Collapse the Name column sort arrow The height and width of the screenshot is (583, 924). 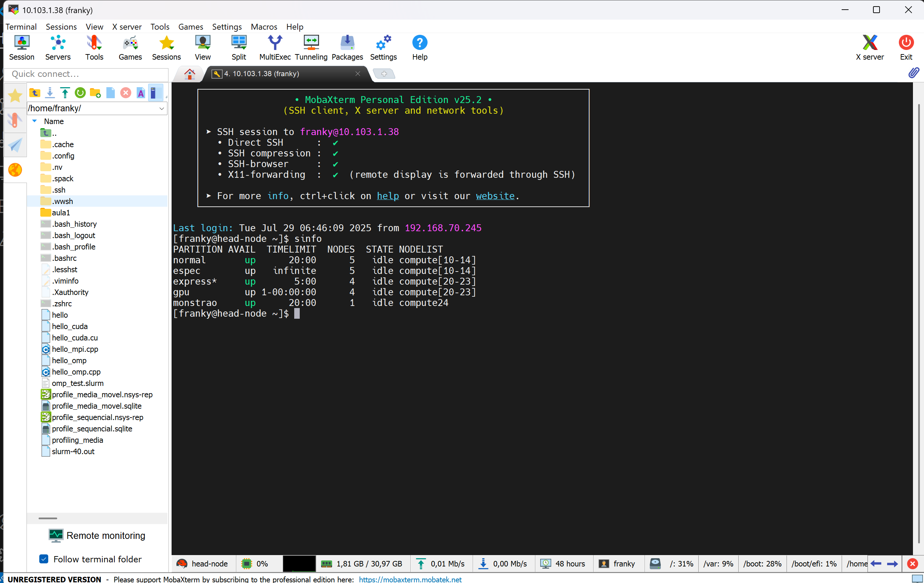click(x=34, y=121)
